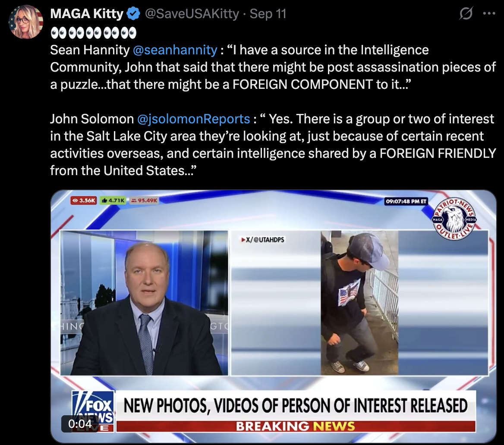Open the Sep 11 post timestamp
Image resolution: width=504 pixels, height=445 pixels.
pos(268,14)
